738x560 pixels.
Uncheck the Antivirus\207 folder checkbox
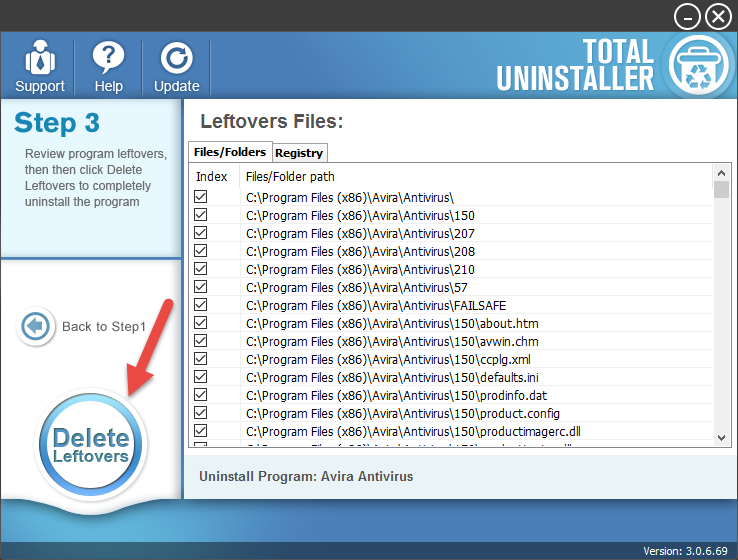point(201,232)
